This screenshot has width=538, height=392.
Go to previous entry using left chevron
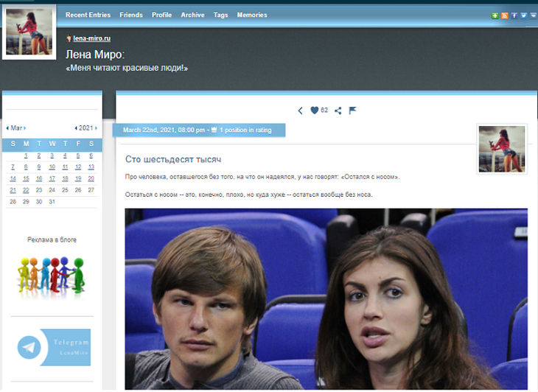tap(300, 111)
